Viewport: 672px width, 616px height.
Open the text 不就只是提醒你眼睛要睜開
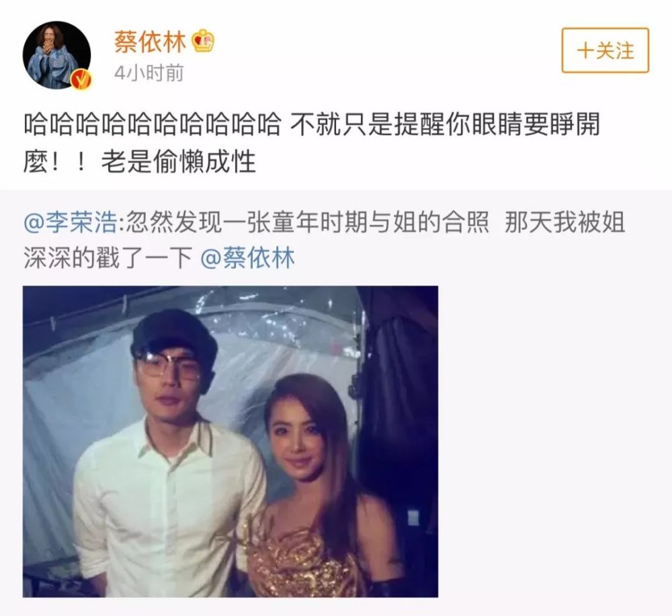coord(446,124)
